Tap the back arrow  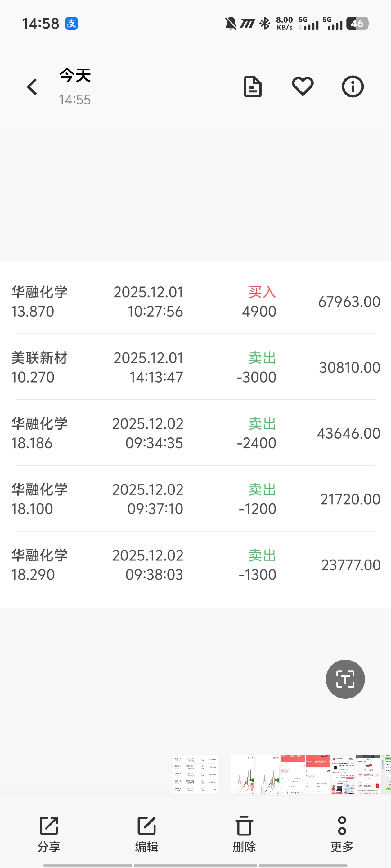point(32,87)
